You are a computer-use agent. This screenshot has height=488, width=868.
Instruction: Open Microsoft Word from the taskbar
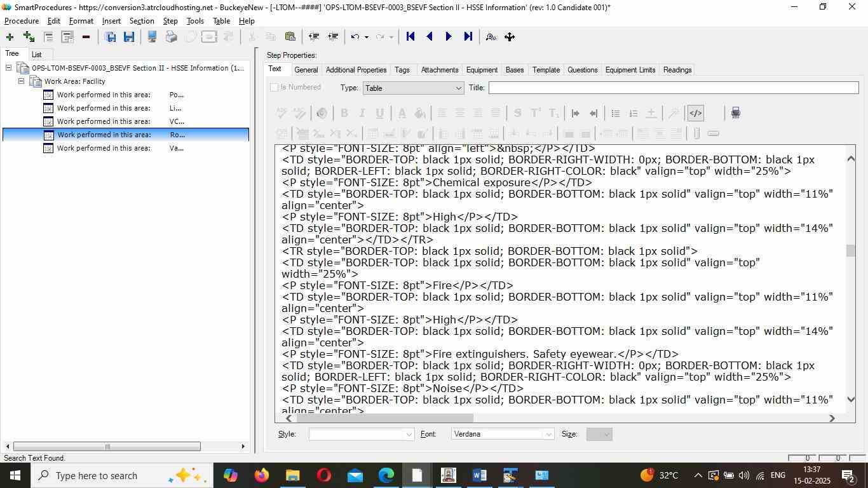(480, 475)
